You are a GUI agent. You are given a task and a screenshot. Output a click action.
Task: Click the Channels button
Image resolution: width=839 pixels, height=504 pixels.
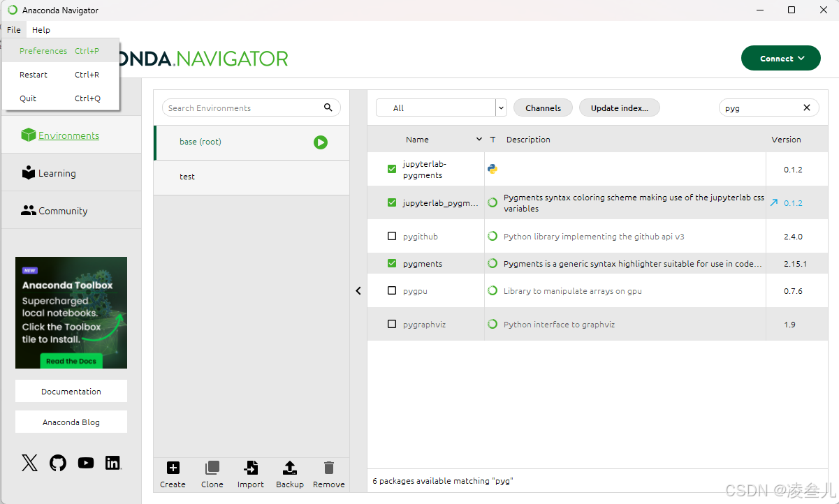point(543,108)
